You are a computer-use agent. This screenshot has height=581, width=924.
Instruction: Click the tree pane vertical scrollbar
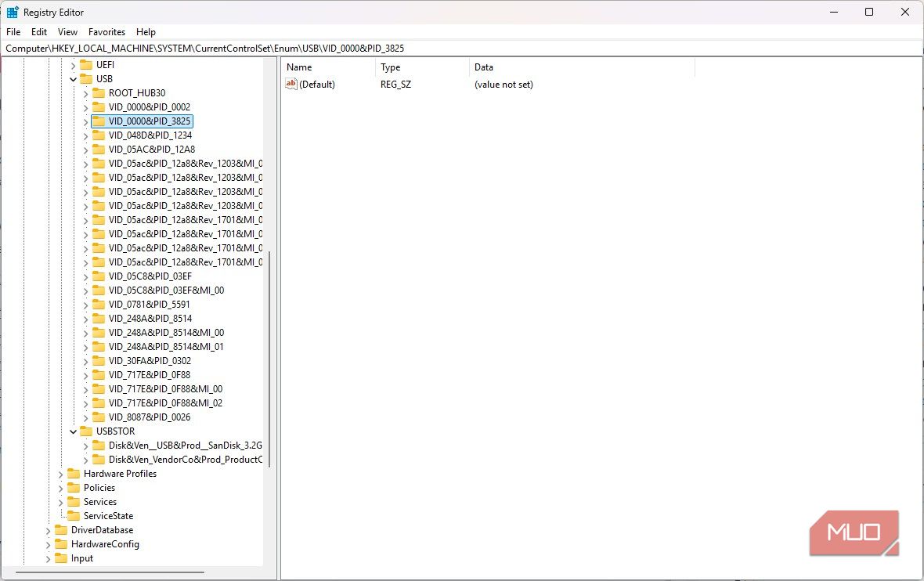[269, 359]
